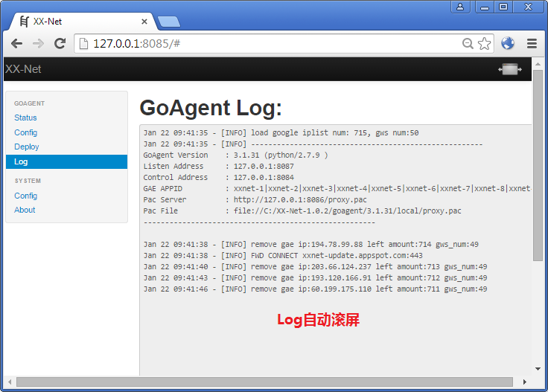Click the log line with ip:194.78.99.88

coord(311,244)
